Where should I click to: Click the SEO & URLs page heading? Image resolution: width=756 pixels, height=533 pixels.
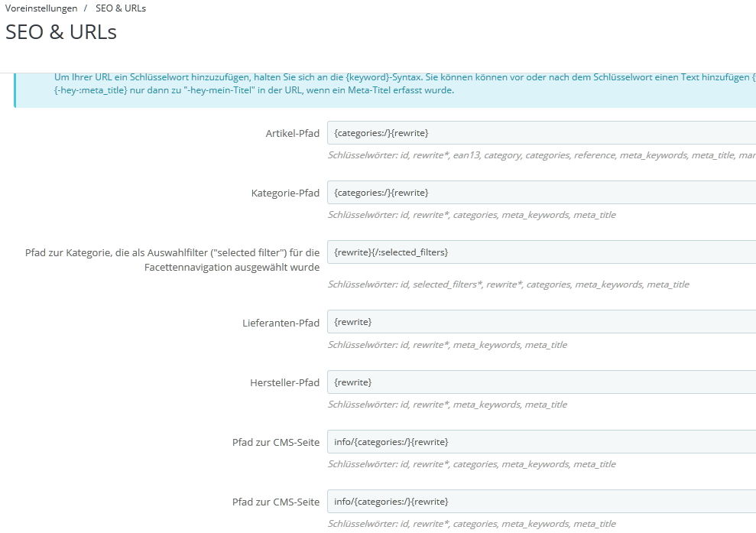(61, 32)
